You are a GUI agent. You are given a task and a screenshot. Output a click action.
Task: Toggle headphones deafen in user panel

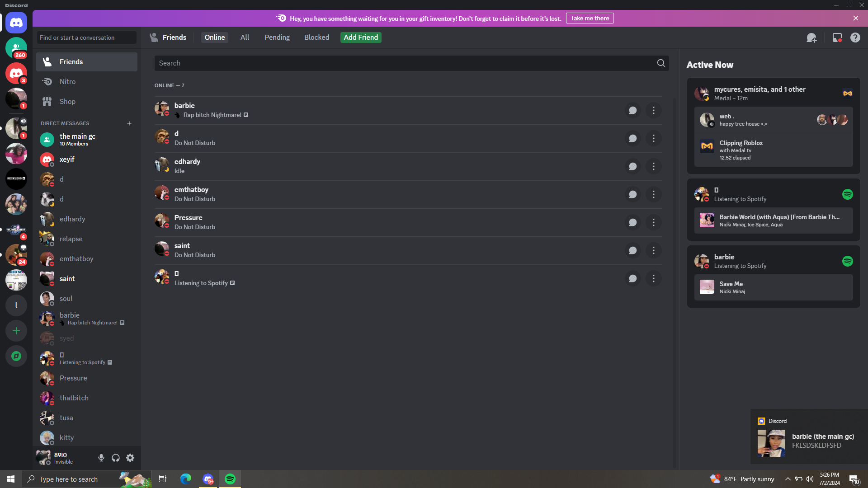[x=116, y=458]
